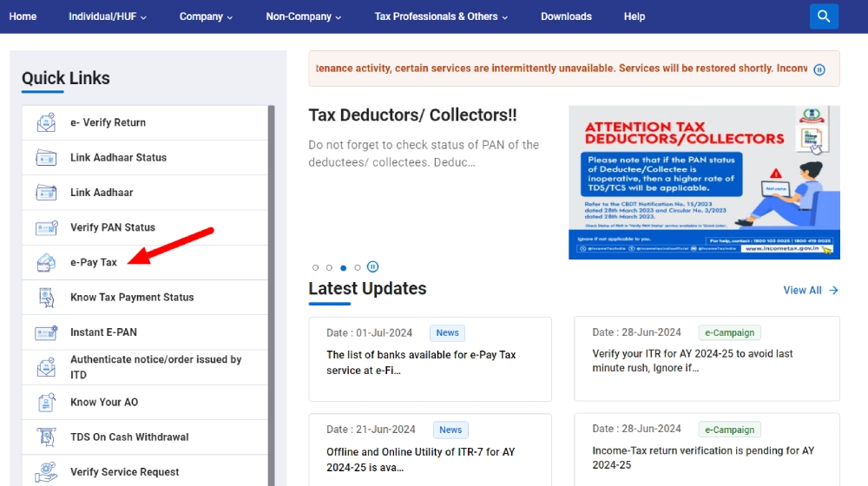This screenshot has height=486, width=868.
Task: Click the News tag dated 21-Jun-2024
Action: coord(450,430)
